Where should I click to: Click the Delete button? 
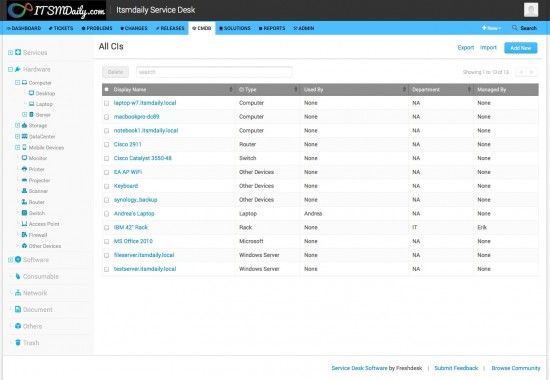point(115,72)
